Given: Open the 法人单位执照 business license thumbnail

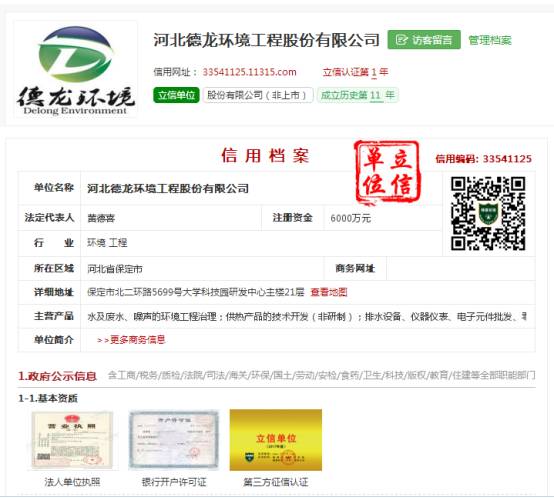Looking at the screenshot, I should (x=72, y=440).
